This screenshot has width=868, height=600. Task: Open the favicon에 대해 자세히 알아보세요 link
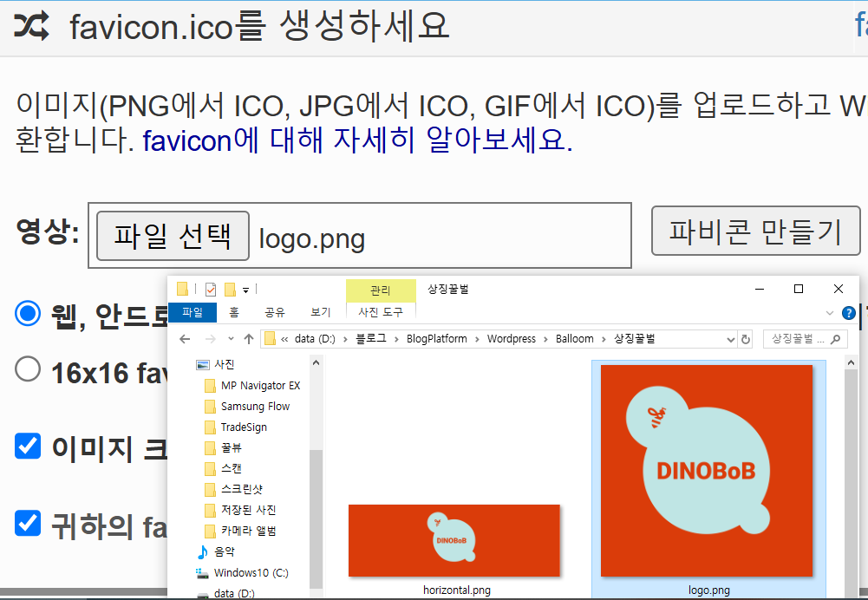point(357,140)
